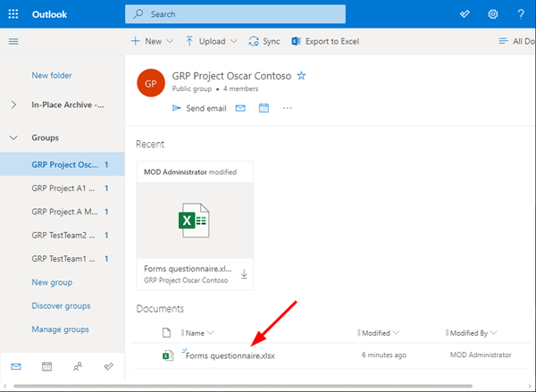Click Export to Excel
Image resolution: width=536 pixels, height=392 pixels.
pyautogui.click(x=325, y=41)
